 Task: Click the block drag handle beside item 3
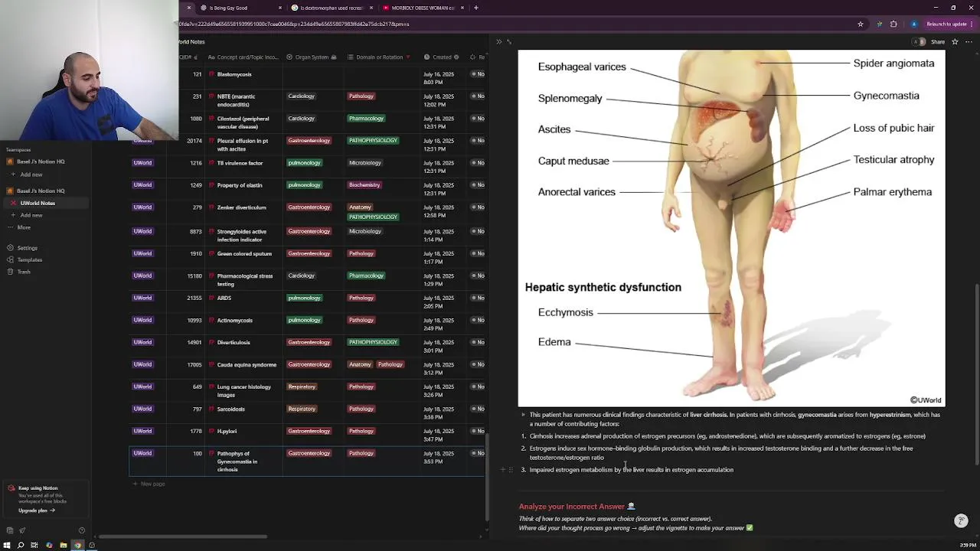click(x=511, y=470)
